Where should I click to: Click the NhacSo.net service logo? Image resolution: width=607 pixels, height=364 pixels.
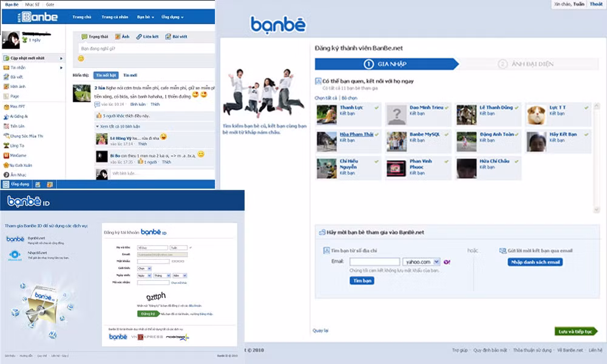click(15, 255)
